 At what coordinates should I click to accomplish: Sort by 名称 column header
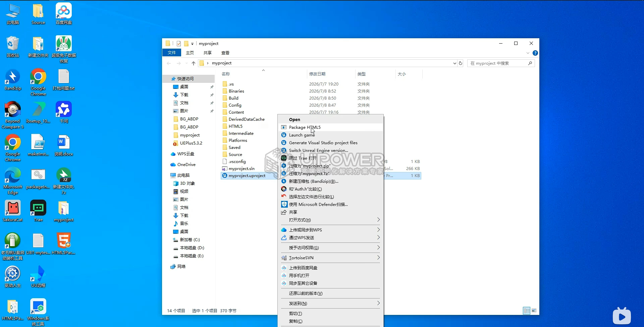tap(263, 74)
